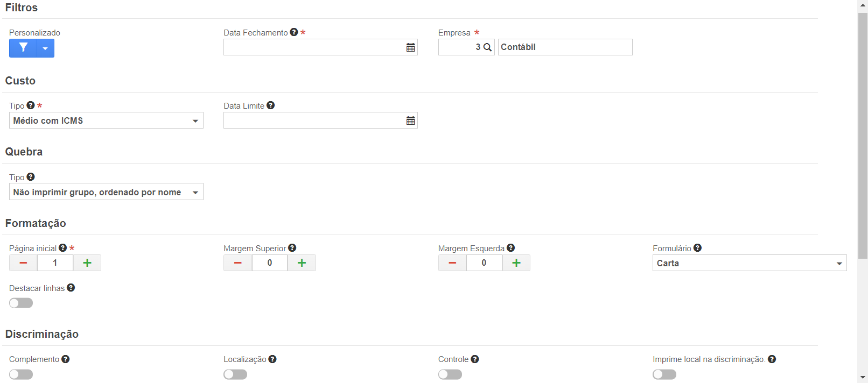Enable the Complemento switch
This screenshot has width=868, height=383.
point(21,374)
